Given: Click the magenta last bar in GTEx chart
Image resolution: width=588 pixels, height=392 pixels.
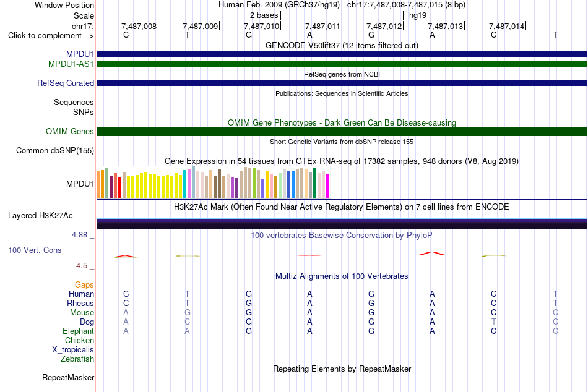Looking at the screenshot, I should (328, 186).
